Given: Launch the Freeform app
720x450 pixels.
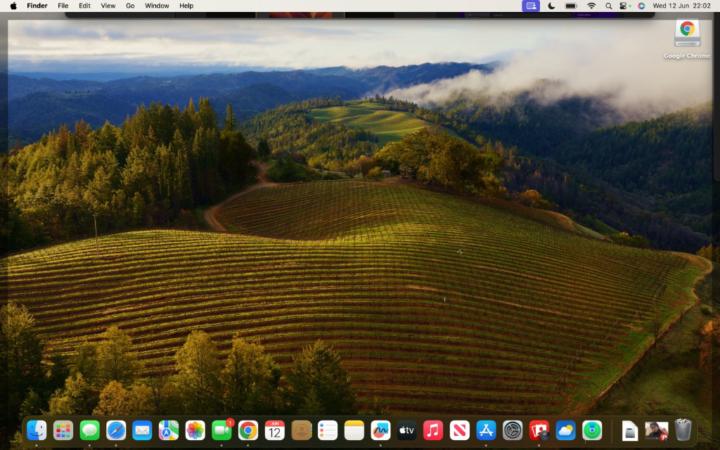Looking at the screenshot, I should (x=381, y=431).
